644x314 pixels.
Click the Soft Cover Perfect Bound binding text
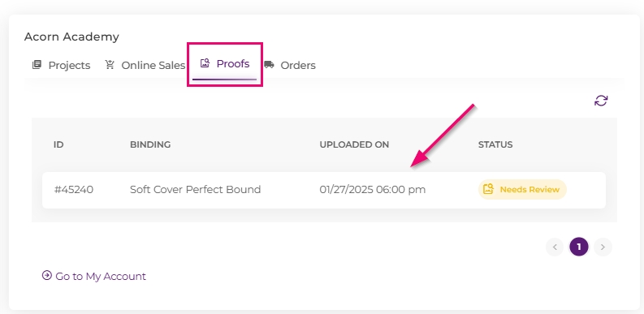pyautogui.click(x=196, y=190)
